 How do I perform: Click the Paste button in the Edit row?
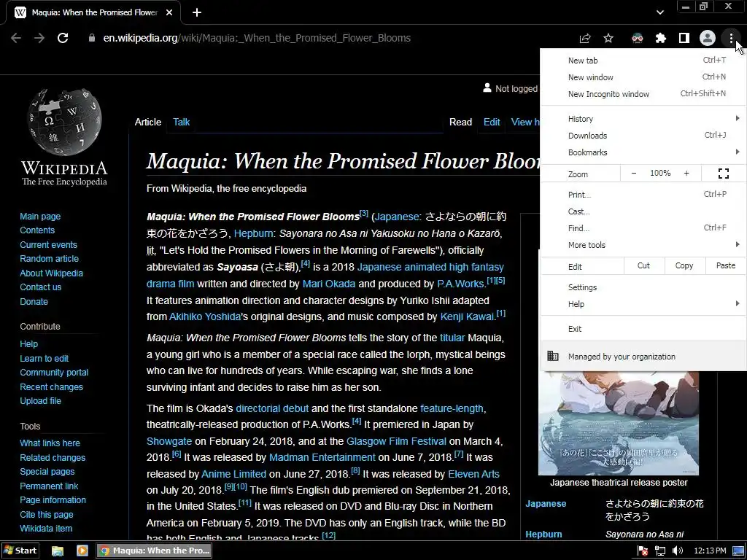tap(726, 265)
